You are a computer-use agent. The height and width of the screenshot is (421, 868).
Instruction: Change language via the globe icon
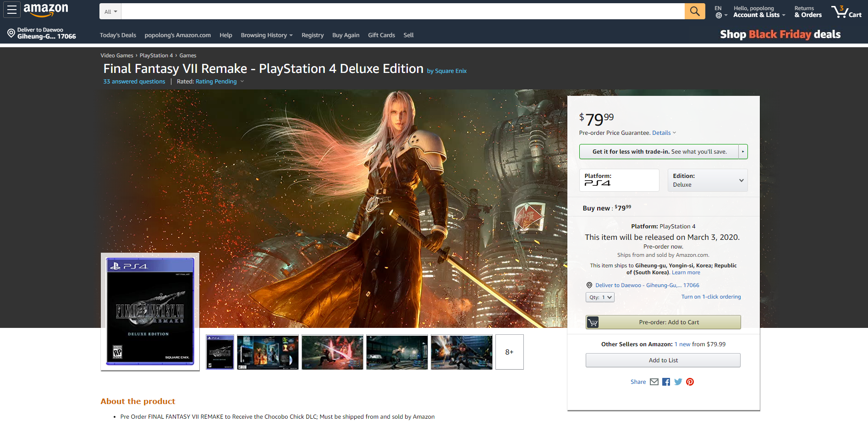pos(719,15)
